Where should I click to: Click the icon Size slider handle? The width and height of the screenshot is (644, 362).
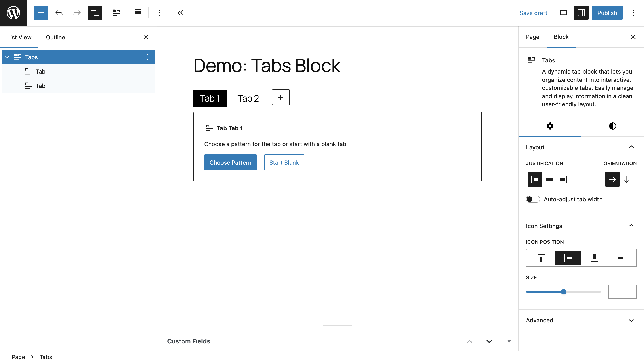pos(563,292)
